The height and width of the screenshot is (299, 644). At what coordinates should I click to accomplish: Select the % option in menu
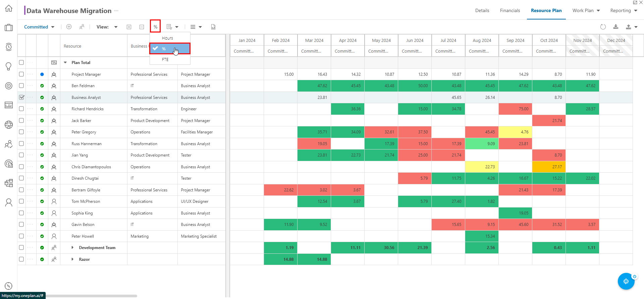(x=170, y=49)
